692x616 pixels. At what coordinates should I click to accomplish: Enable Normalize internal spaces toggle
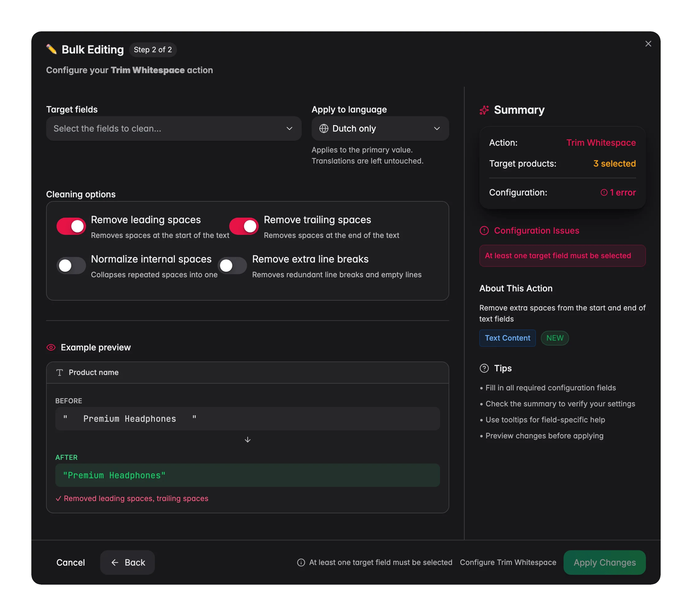[x=71, y=266]
